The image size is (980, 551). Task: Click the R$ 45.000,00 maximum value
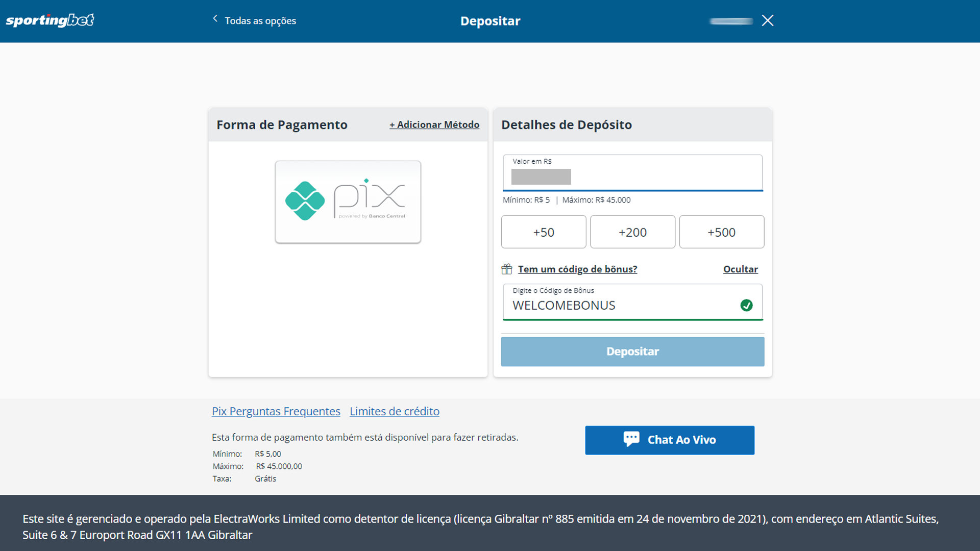pos(279,466)
